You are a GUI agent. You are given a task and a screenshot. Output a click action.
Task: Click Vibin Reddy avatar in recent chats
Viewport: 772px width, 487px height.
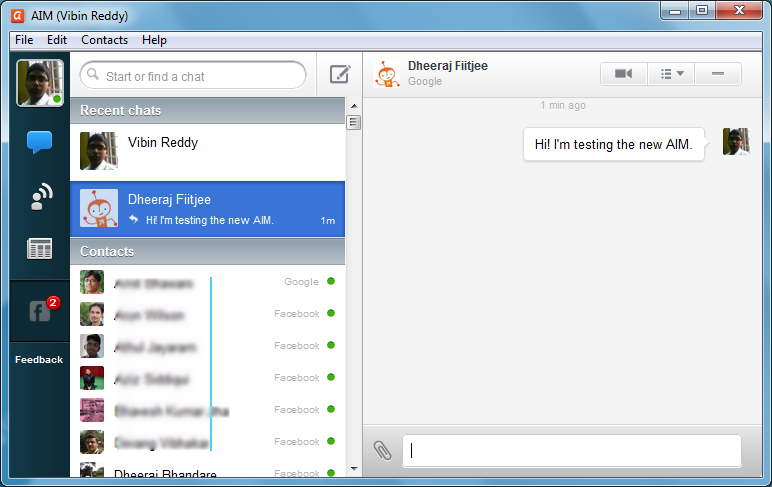pyautogui.click(x=99, y=151)
